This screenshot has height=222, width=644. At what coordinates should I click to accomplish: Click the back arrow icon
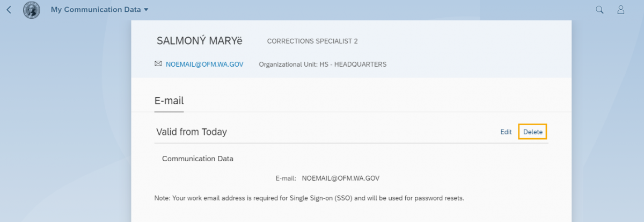9,10
